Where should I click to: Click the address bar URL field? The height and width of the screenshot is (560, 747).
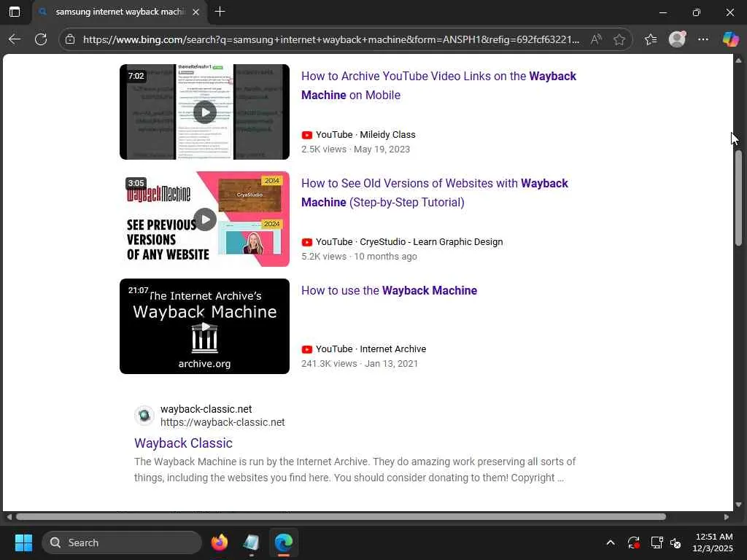330,39
